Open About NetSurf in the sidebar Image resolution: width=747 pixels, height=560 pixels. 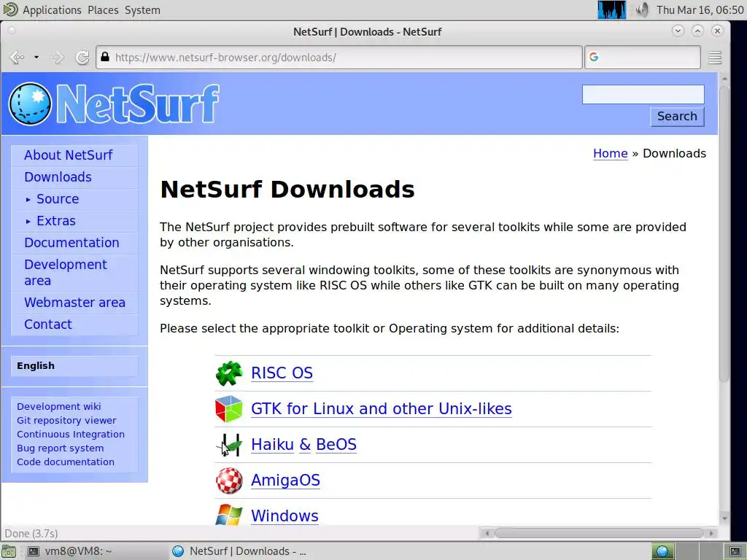point(68,155)
